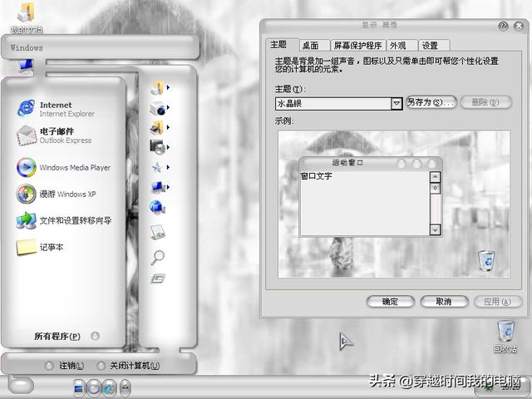Open 我的文档 desktop icon
The width and height of the screenshot is (532, 399).
[26, 17]
